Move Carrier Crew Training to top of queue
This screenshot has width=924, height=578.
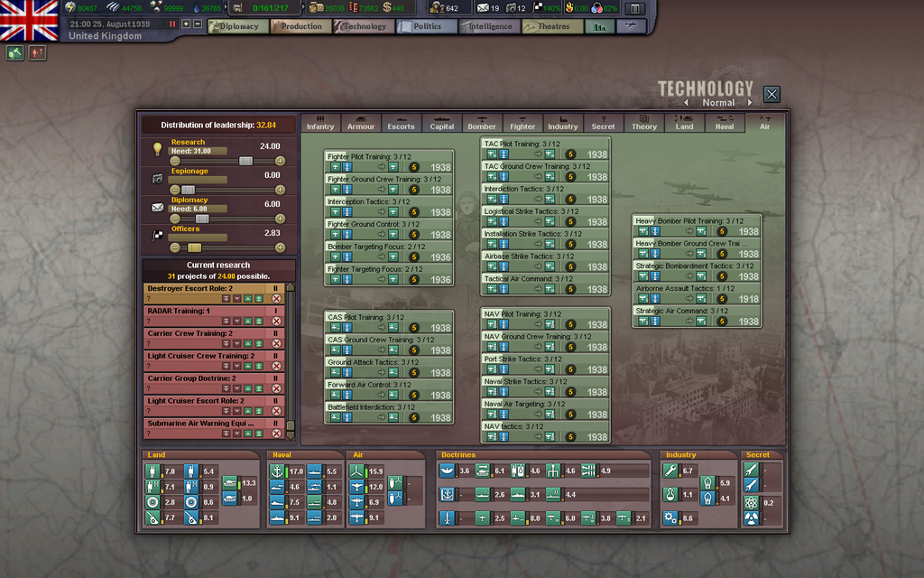coord(259,344)
